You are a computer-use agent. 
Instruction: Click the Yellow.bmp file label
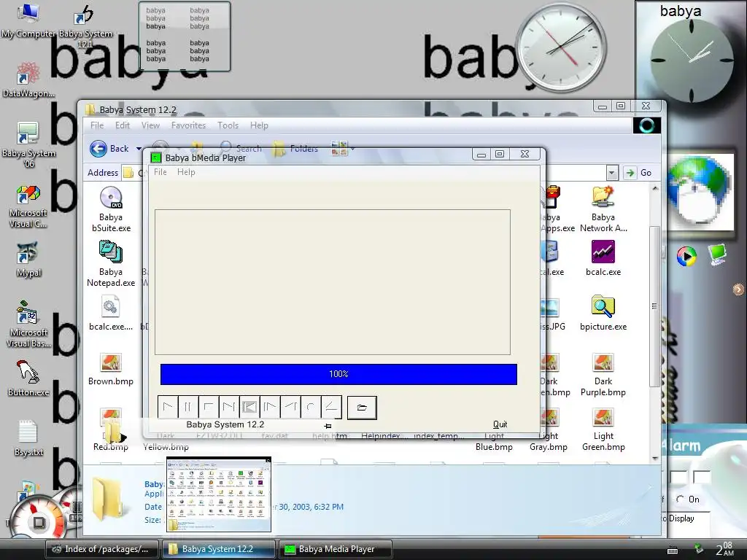point(166,447)
